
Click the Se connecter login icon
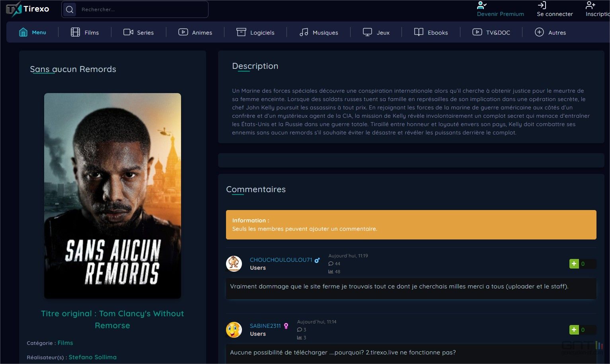point(542,5)
